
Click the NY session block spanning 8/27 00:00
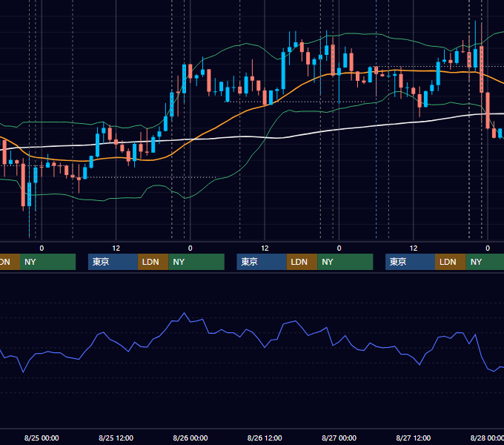point(345,262)
